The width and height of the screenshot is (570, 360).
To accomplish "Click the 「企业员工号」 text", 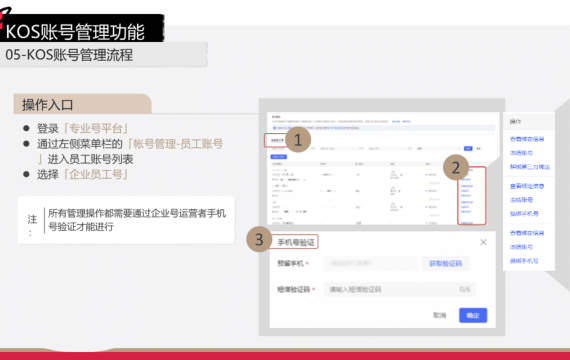I will pyautogui.click(x=96, y=174).
